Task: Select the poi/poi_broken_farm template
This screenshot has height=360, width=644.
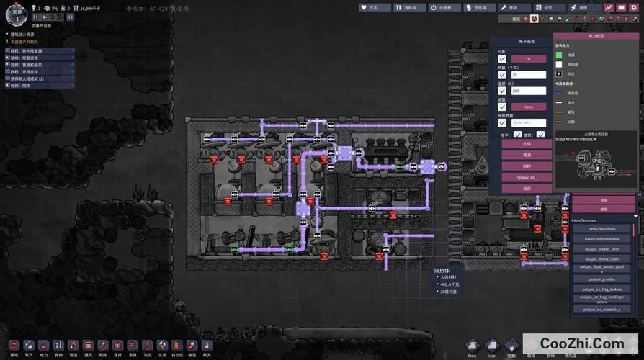Action: pos(601,248)
